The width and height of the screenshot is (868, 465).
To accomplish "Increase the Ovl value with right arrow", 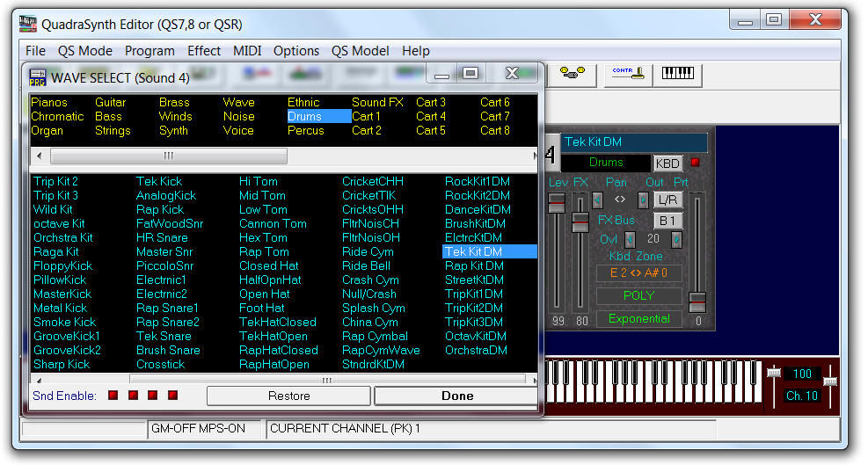I will [675, 239].
